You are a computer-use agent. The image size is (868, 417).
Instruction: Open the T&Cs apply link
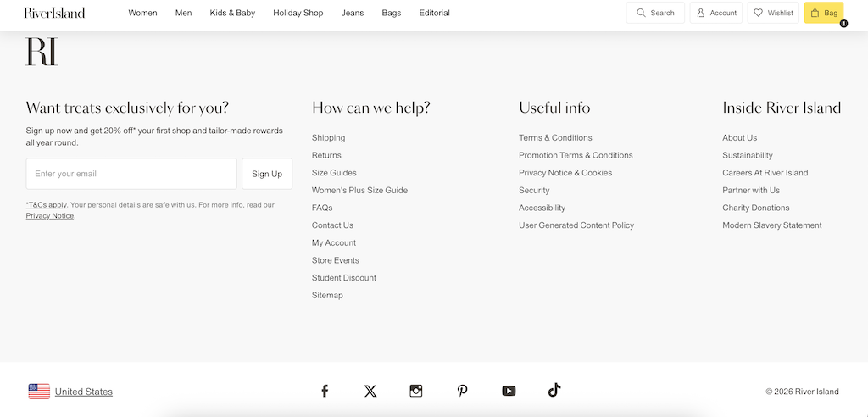coord(46,205)
